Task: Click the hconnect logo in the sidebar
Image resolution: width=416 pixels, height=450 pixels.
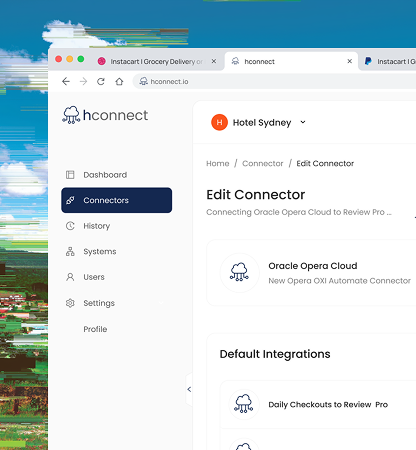Action: pos(105,115)
